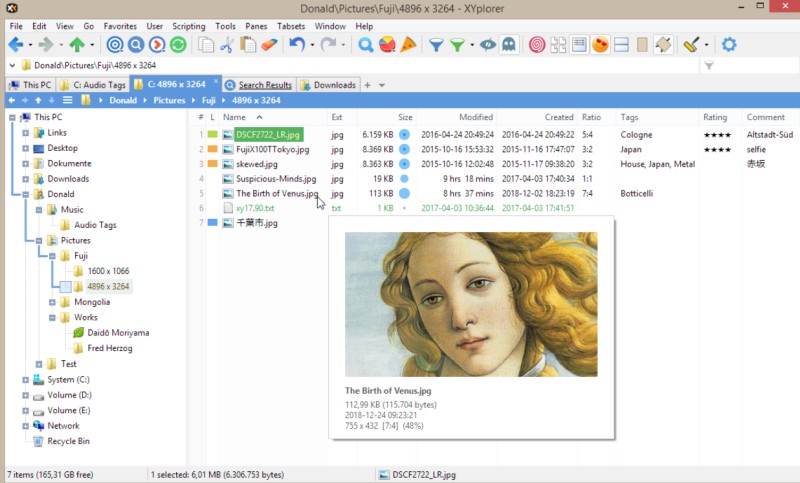The image size is (800, 483).
Task: Click the beige panel icon
Action: pos(642,45)
